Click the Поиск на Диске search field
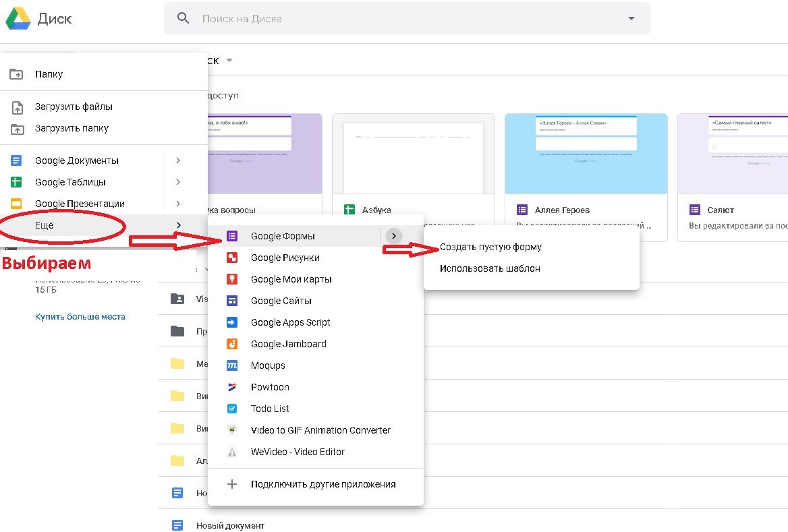Viewport: 788px width, 532px height. tap(407, 19)
